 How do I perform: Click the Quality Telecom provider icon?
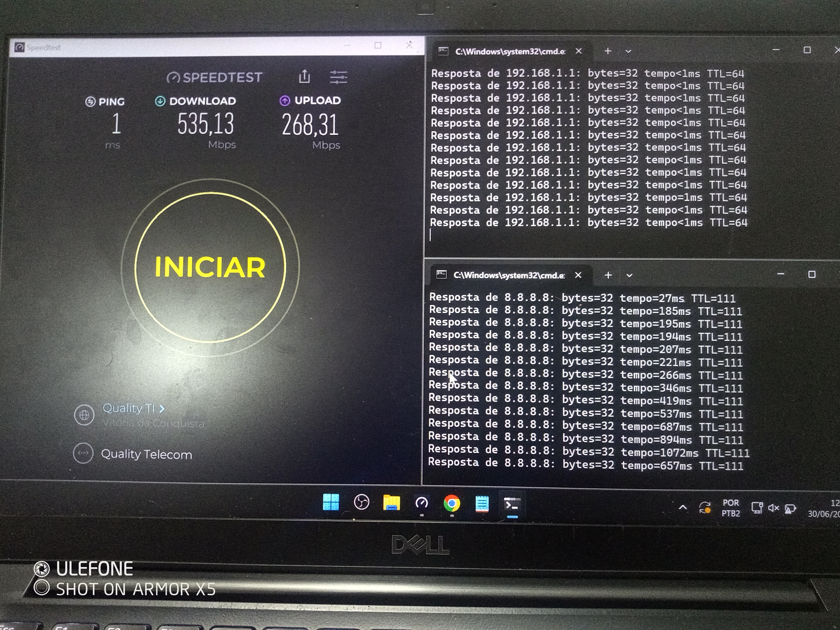(83, 453)
